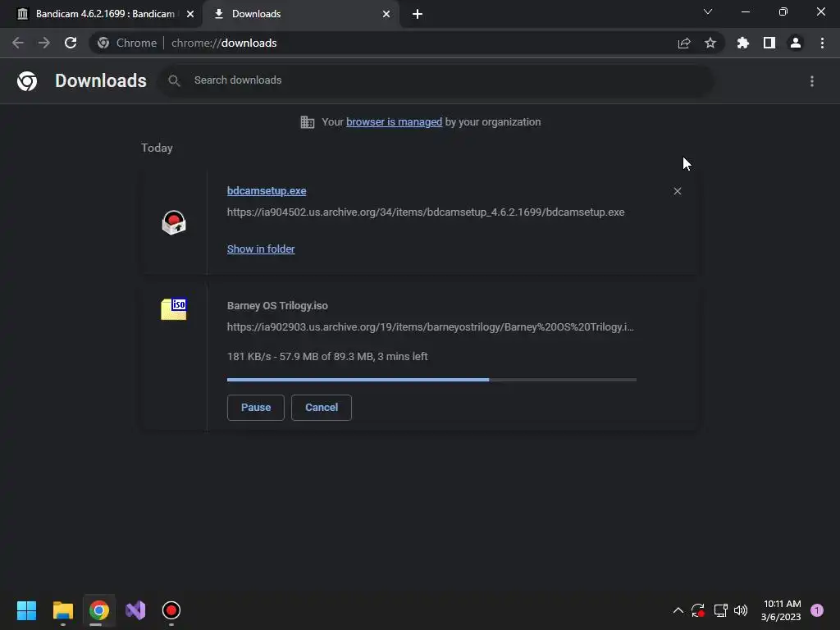Open Visual Studio from the taskbar
The width and height of the screenshot is (840, 630).
pos(135,610)
